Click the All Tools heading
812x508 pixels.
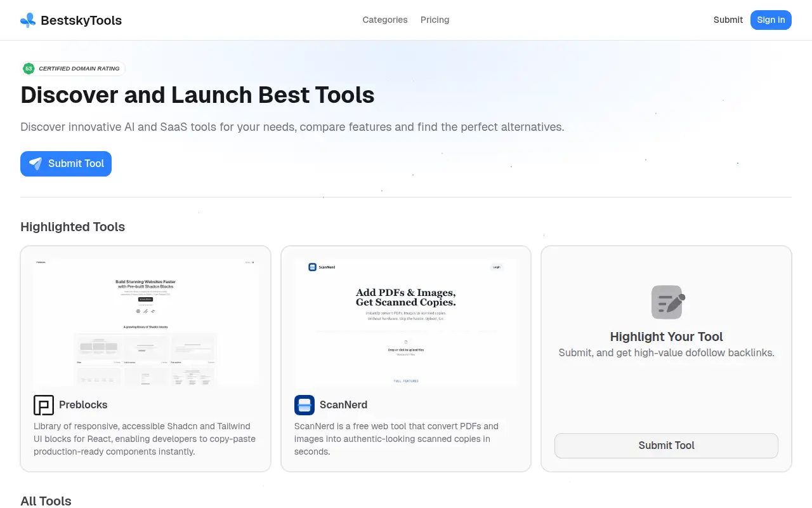pos(46,501)
